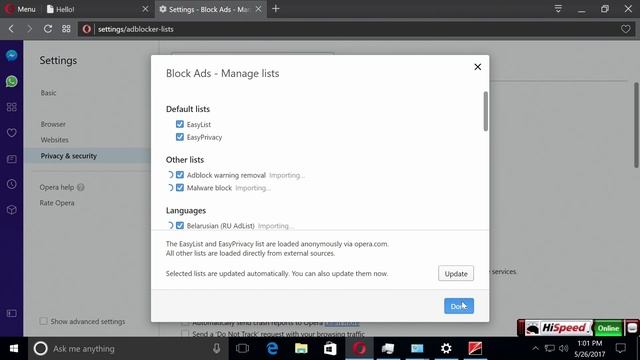Image resolution: width=640 pixels, height=360 pixels.
Task: Close the Hello! tab
Action: pyautogui.click(x=145, y=9)
